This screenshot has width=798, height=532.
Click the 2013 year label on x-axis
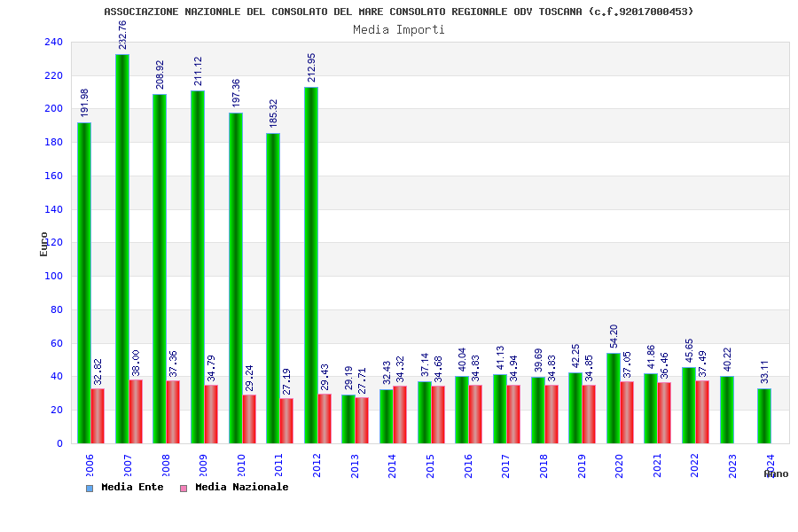click(x=355, y=465)
